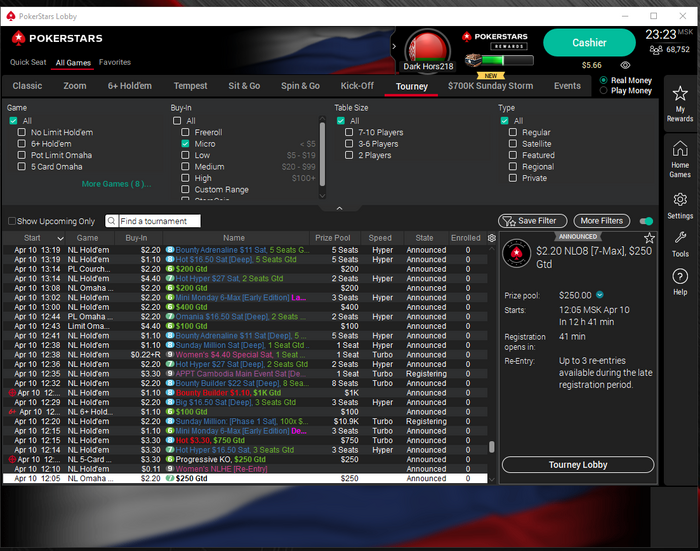Check 2 Players table size

(x=349, y=155)
